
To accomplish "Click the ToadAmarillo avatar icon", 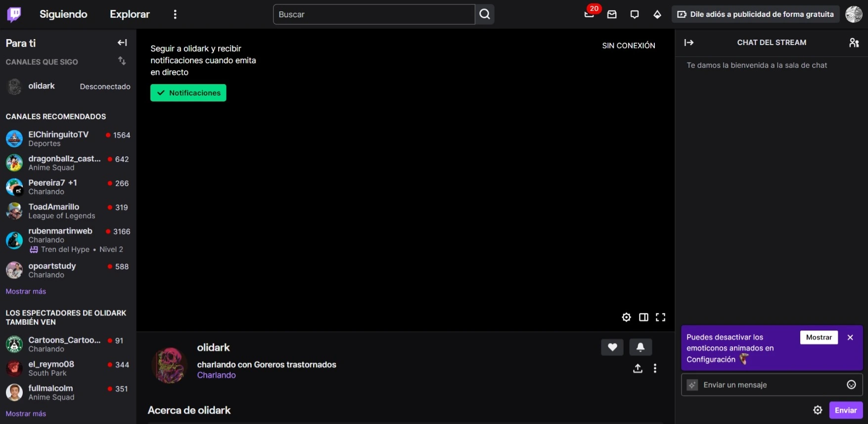I will 14,211.
